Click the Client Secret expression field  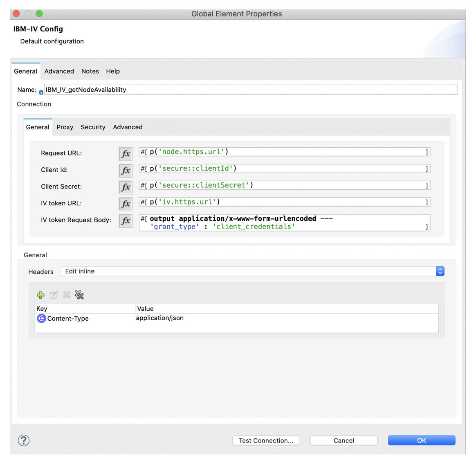pyautogui.click(x=285, y=185)
